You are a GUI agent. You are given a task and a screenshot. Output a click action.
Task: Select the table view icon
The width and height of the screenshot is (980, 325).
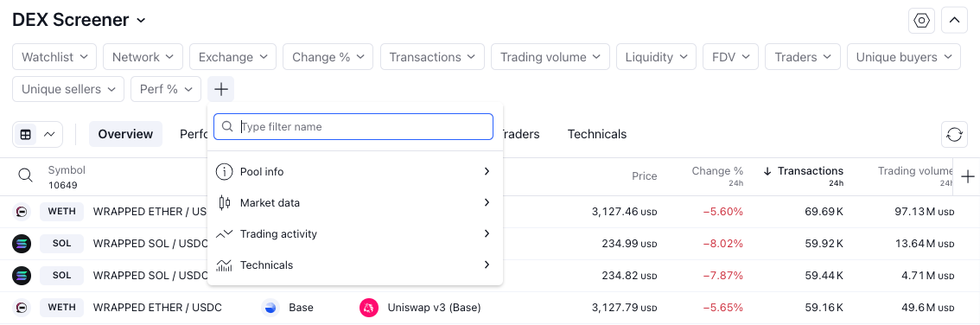[26, 134]
